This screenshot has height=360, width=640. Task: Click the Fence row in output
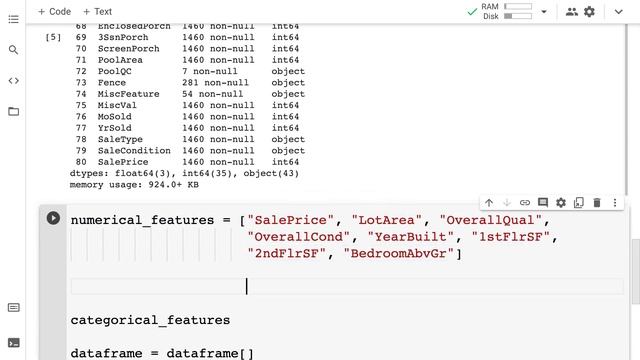[x=190, y=83]
